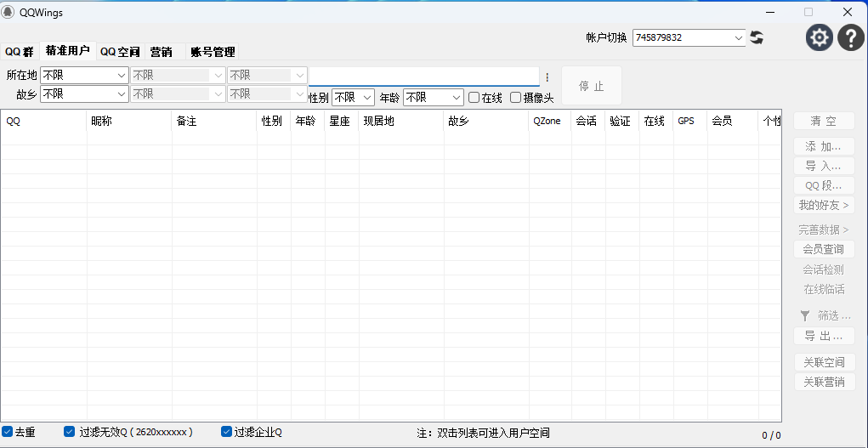Viewport: 868px width, 448px height.
Task: Click the vertical dots icon beside search field
Action: (x=547, y=77)
